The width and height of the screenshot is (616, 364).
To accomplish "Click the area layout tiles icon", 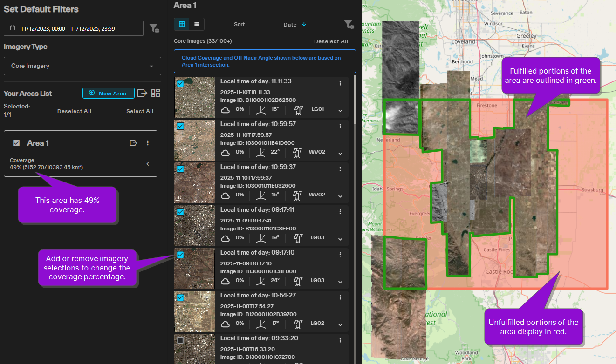I will [x=156, y=93].
